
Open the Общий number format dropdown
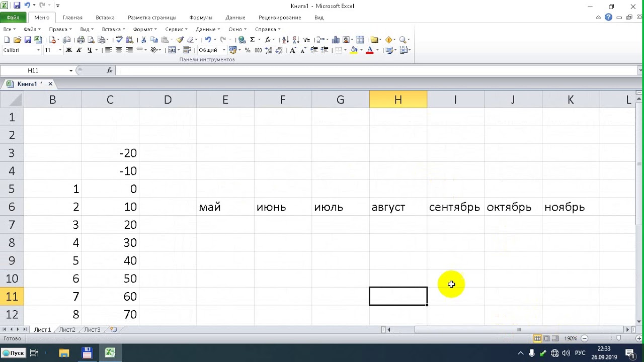(224, 50)
